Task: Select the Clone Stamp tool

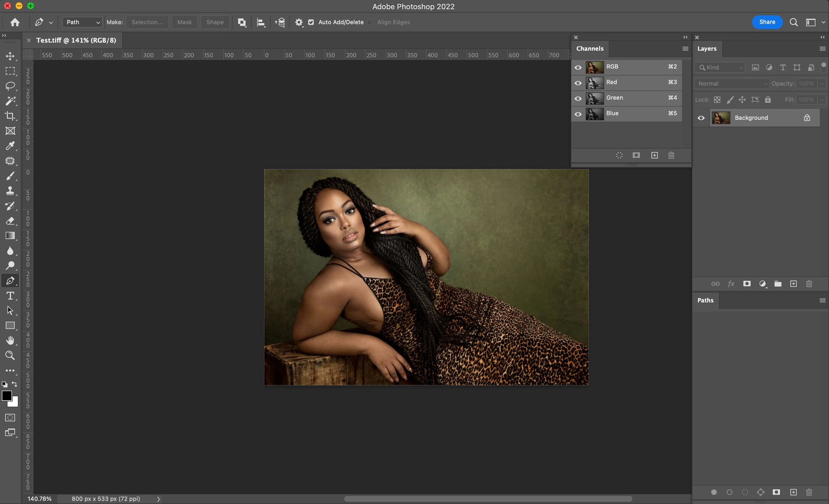Action: pos(10,191)
